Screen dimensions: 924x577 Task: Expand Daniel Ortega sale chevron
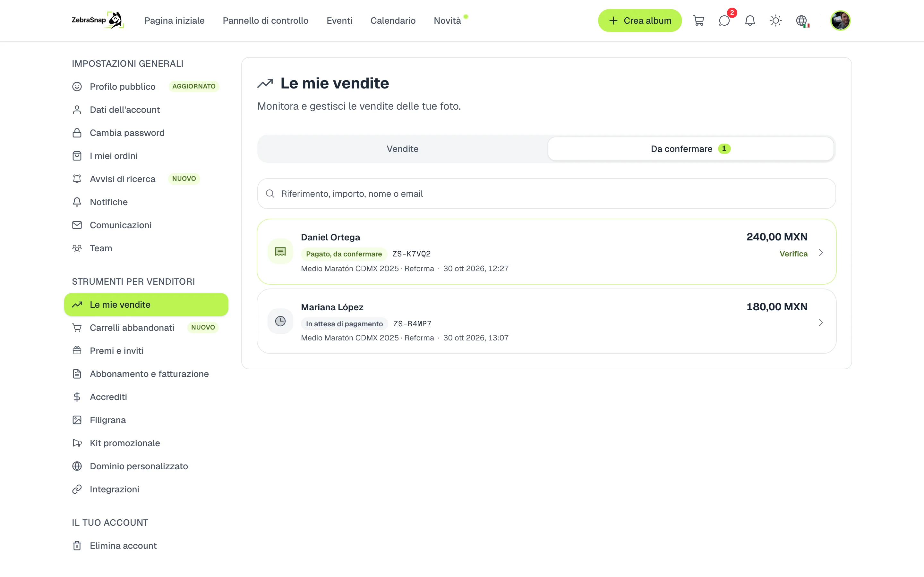point(820,253)
